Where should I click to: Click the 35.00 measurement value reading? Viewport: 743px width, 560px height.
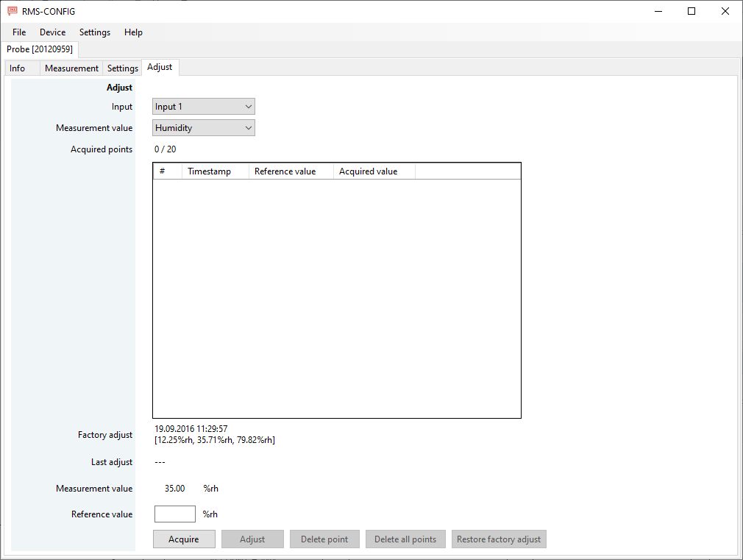coord(175,489)
